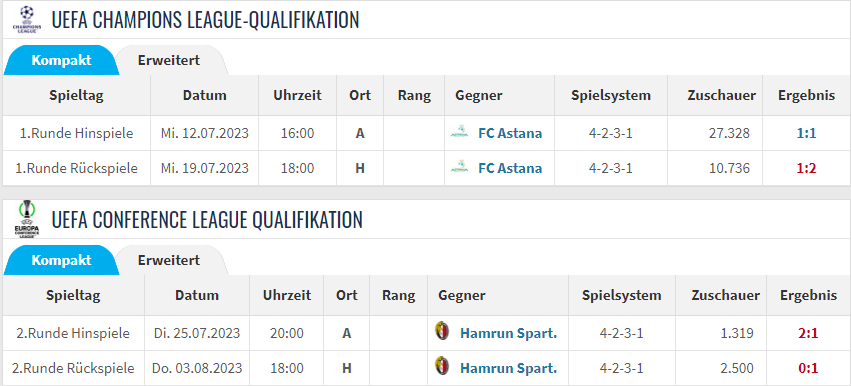
Task: Select Kompakt tab in Champions League section
Action: (x=61, y=60)
